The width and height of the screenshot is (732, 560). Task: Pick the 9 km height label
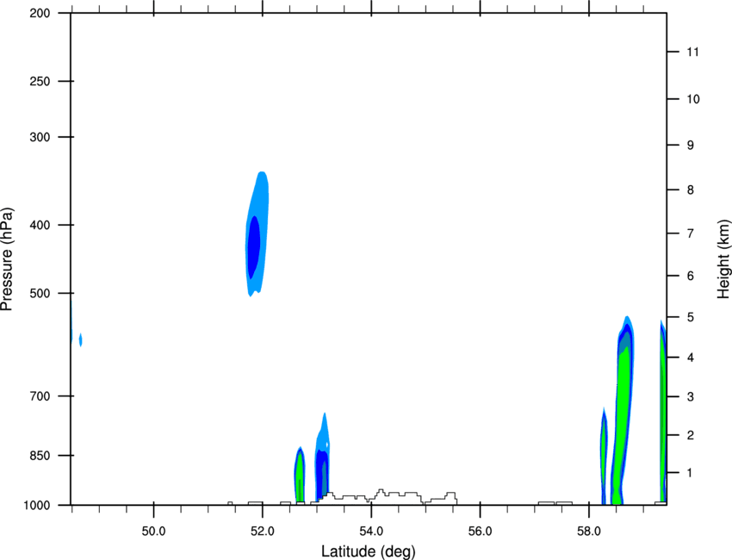click(691, 146)
